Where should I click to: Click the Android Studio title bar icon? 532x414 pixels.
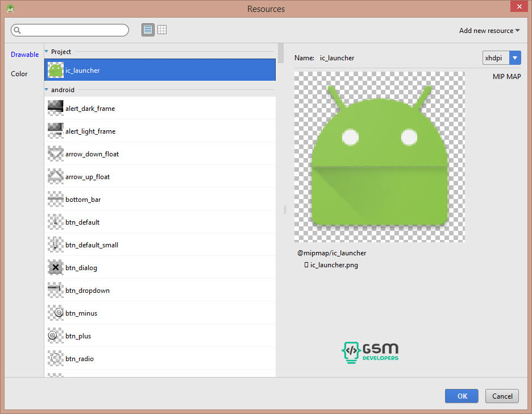pyautogui.click(x=10, y=9)
